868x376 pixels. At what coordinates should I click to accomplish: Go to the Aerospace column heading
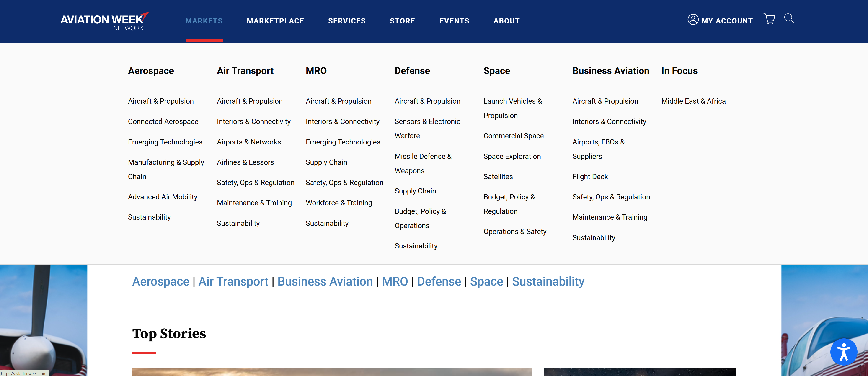[151, 71]
